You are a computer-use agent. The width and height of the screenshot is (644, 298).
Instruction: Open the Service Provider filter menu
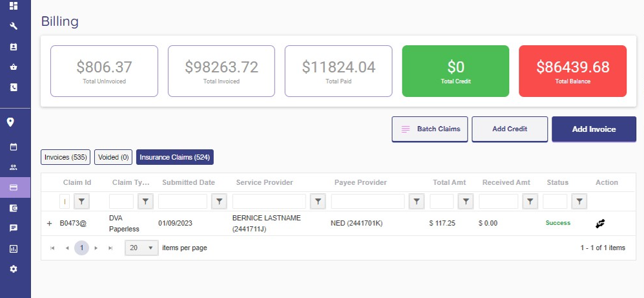[x=318, y=202]
